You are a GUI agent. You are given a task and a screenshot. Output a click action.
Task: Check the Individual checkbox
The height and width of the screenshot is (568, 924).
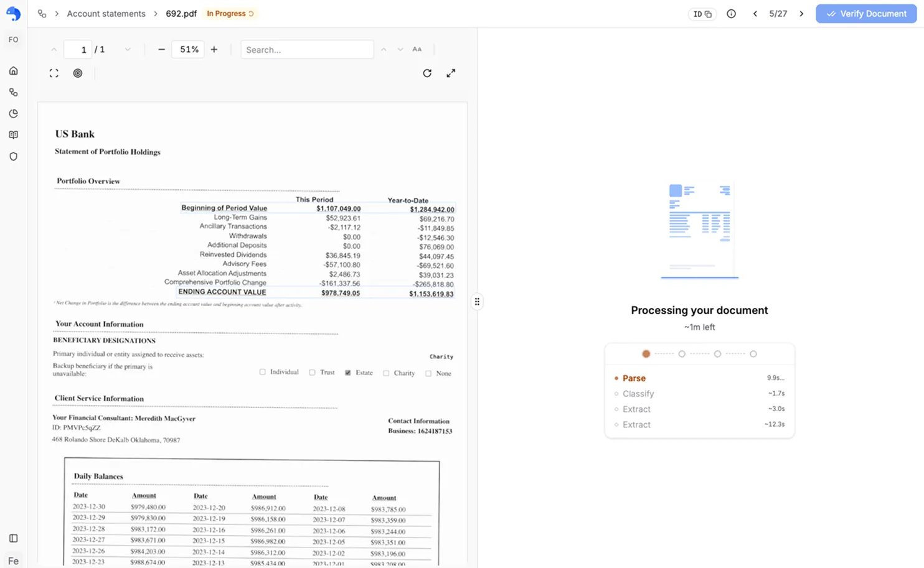click(x=263, y=372)
